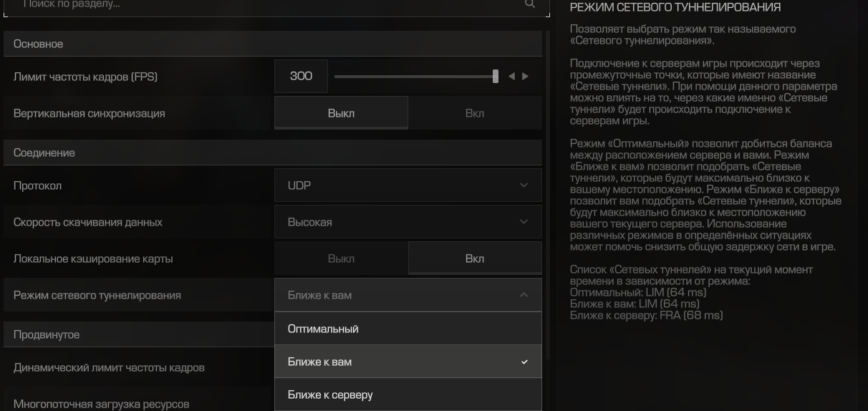Click the FPS limit slider handle
868x411 pixels.
point(496,77)
